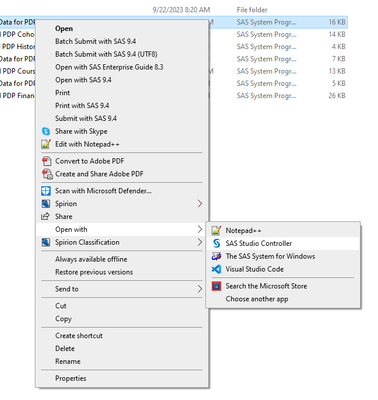378x400 pixels.
Task: Click the Notepad++ icon beside Edit with Notepad++
Action: (46, 144)
